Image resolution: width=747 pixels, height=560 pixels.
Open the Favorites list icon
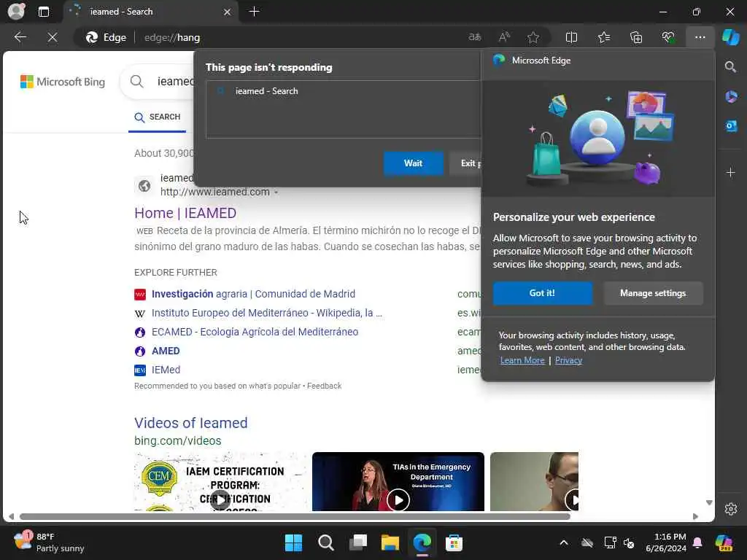[603, 37]
